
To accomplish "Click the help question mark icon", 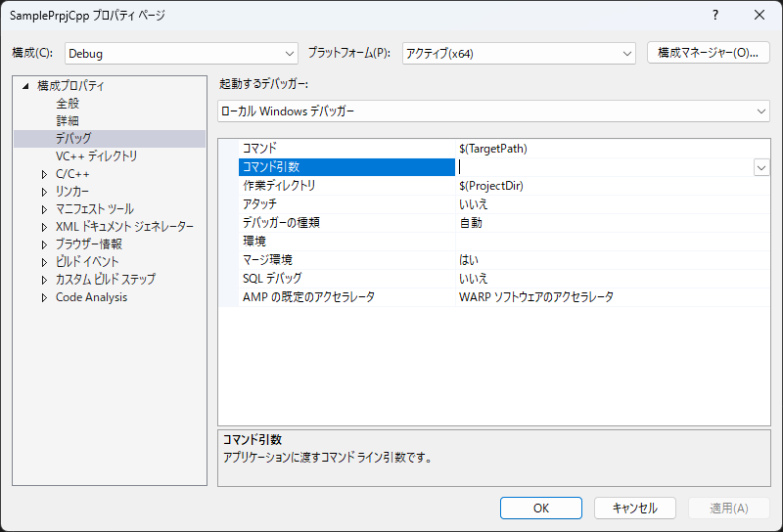I will click(715, 15).
